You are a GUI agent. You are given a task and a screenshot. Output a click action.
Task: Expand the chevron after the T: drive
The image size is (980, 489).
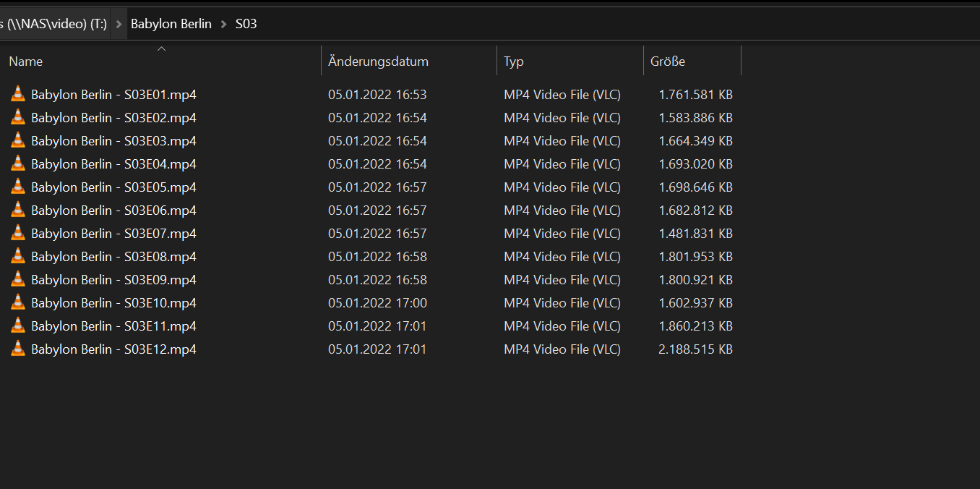pyautogui.click(x=119, y=24)
